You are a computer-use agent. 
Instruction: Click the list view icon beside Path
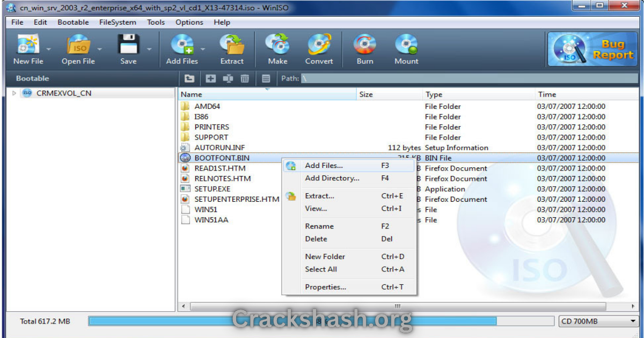(266, 78)
